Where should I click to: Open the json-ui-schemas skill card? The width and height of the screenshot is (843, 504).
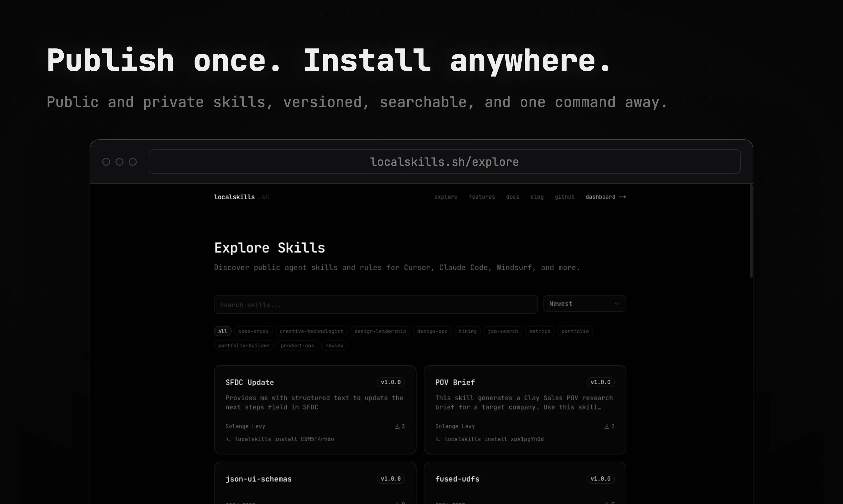click(x=315, y=483)
